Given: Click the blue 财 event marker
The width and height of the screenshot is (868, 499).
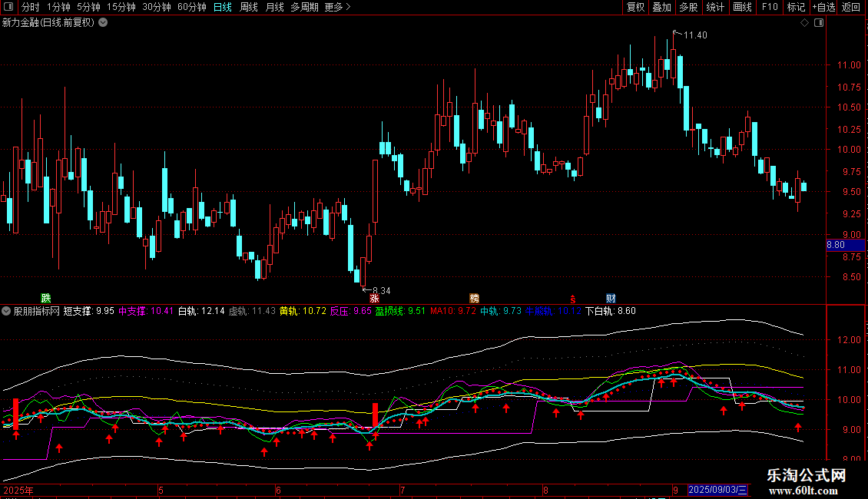Looking at the screenshot, I should pyautogui.click(x=611, y=298).
